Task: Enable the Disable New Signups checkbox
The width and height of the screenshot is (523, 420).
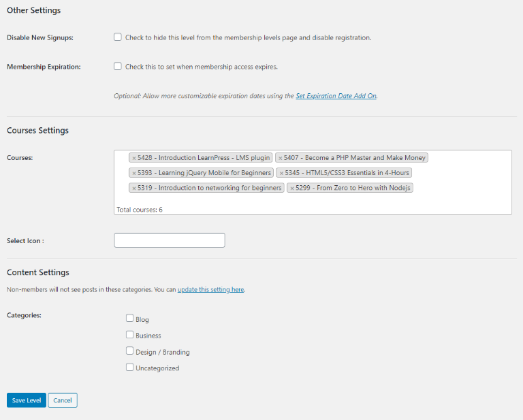Action: tap(118, 37)
